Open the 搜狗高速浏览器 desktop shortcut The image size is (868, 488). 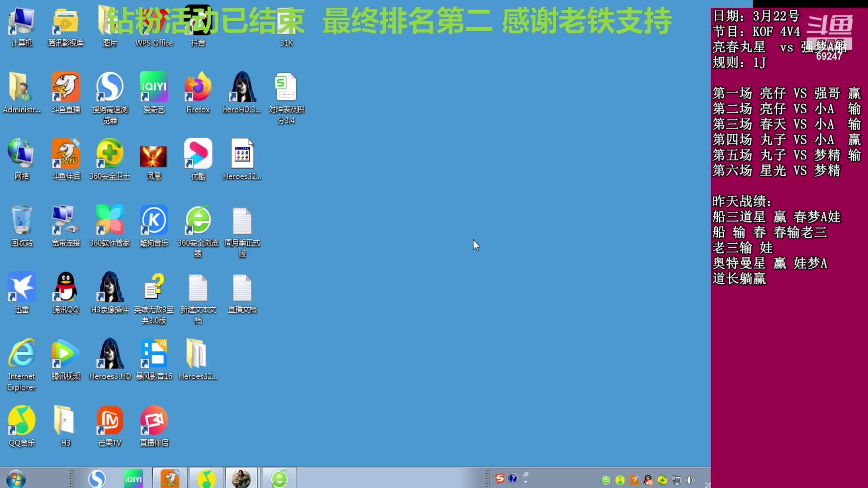click(x=110, y=98)
